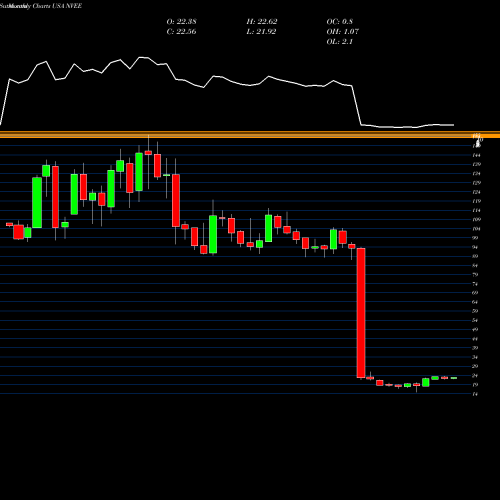Click the low price value L: 21.92
Screen dimensions: 500x500
262,31
